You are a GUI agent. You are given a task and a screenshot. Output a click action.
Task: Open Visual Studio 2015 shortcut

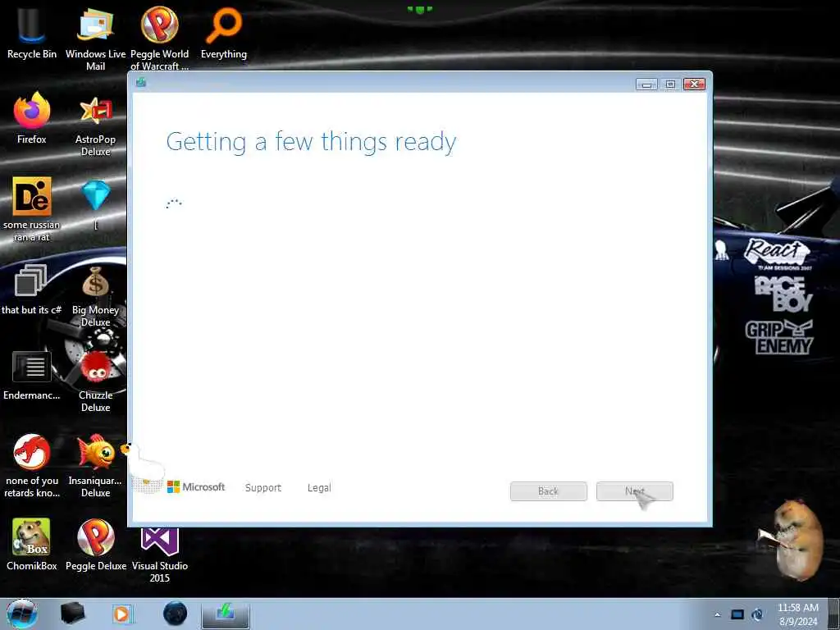click(160, 555)
